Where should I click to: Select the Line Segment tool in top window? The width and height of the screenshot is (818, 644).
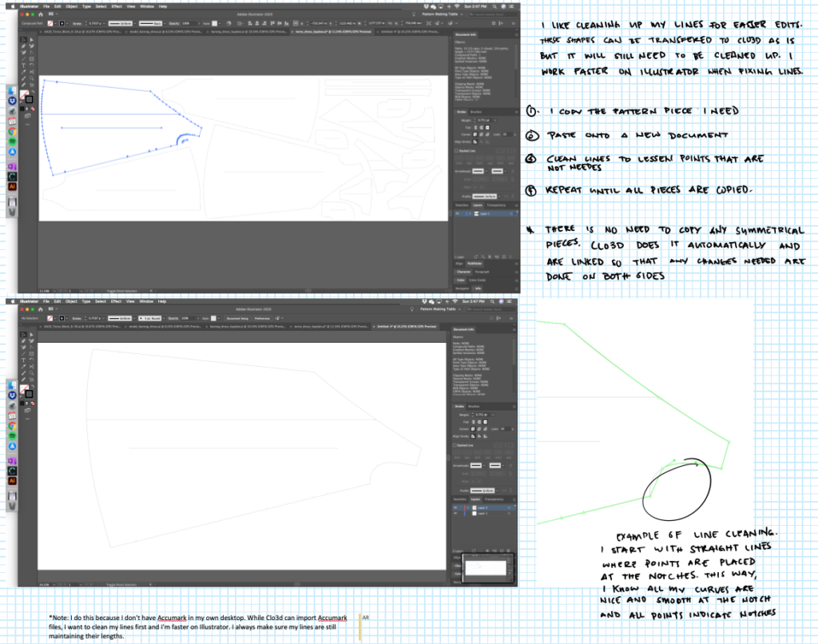click(x=23, y=59)
